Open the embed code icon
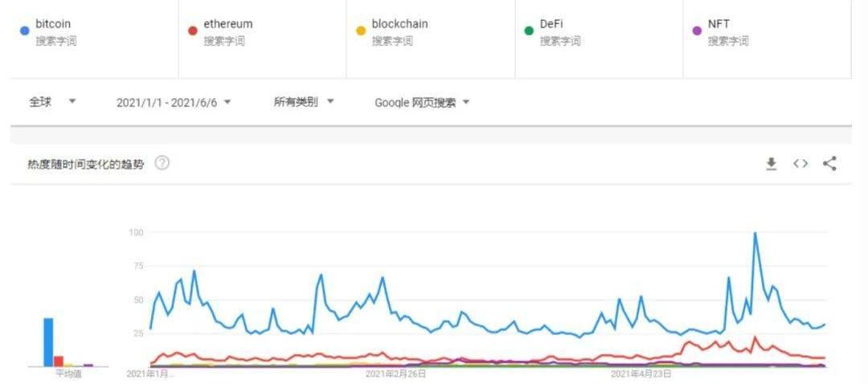868x384 pixels. click(800, 164)
